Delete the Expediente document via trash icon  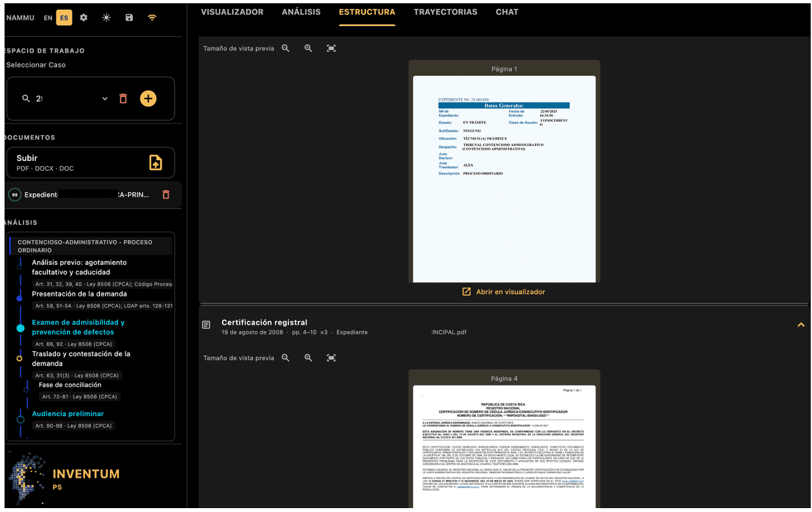click(x=166, y=195)
